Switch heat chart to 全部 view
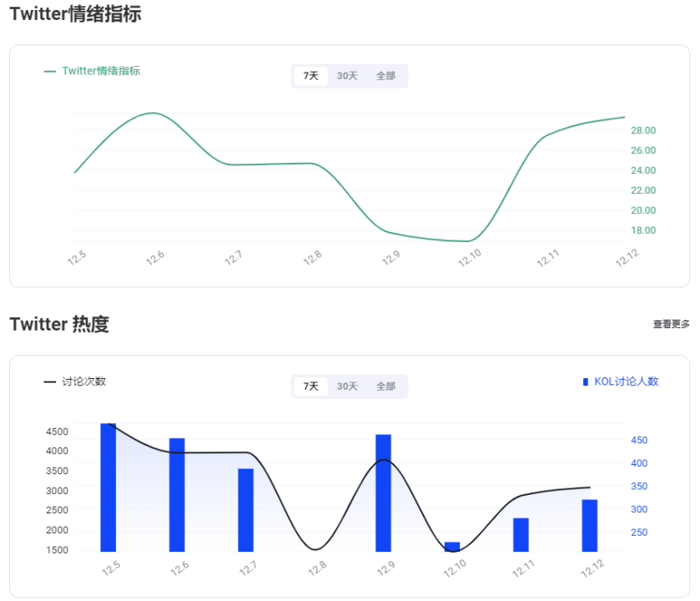700x601 pixels. [x=386, y=386]
